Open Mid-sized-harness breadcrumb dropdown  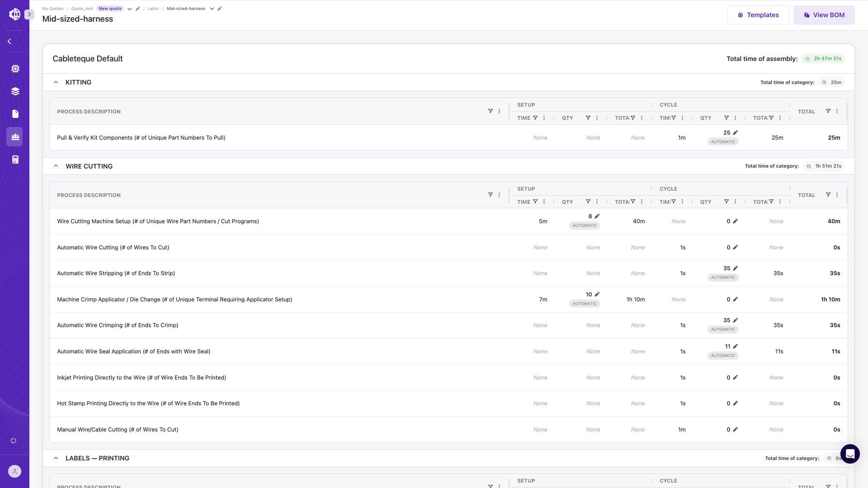pos(212,9)
